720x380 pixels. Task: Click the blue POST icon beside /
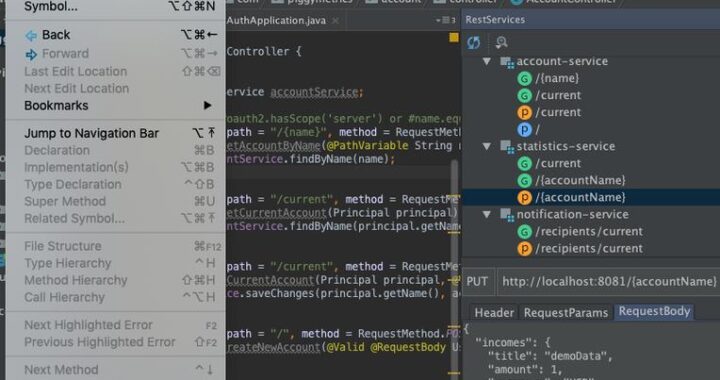pyautogui.click(x=524, y=129)
